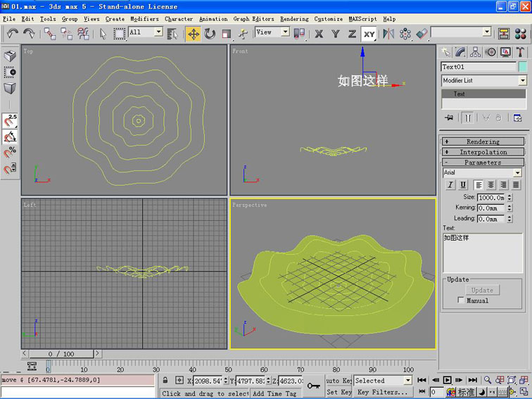Open the Material Editor spheres icon
Screen dimensions: 532x399
521,34
